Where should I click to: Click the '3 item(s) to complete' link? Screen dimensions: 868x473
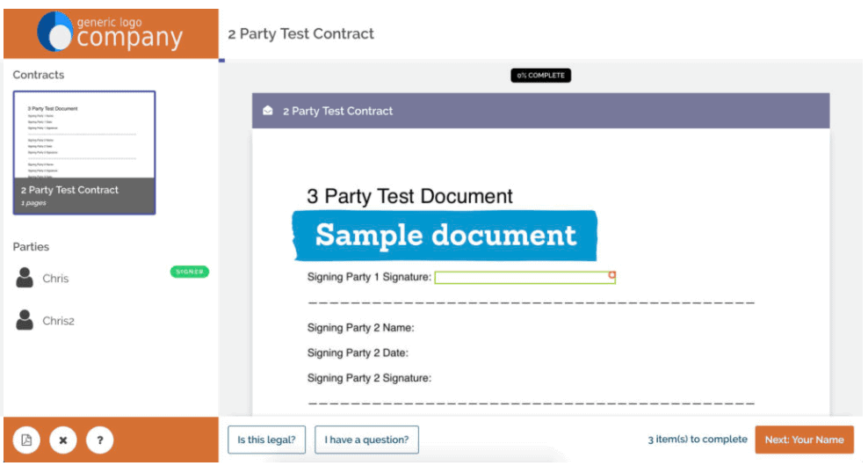[698, 440]
